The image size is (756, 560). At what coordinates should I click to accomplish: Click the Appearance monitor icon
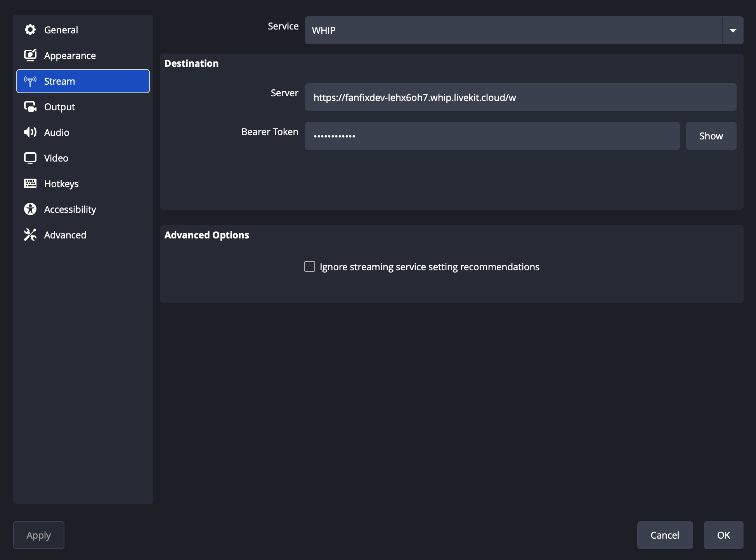click(30, 56)
